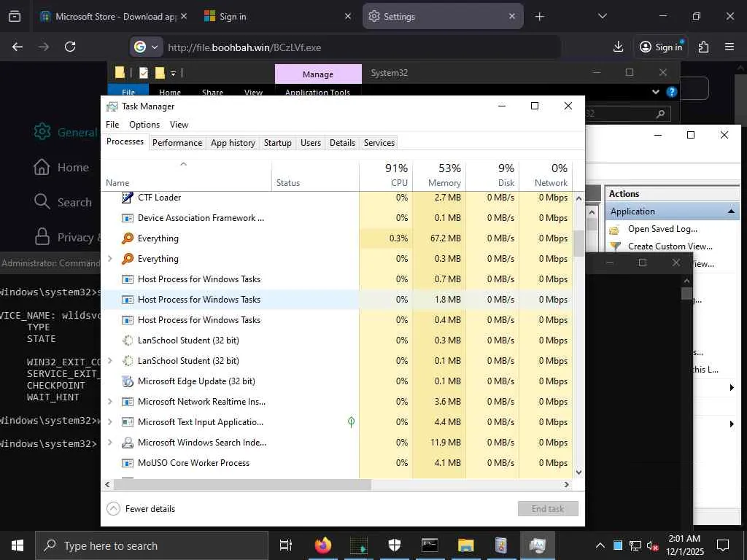Image resolution: width=747 pixels, height=560 pixels.
Task: Open Home in Firefox settings sidebar
Action: [61, 168]
